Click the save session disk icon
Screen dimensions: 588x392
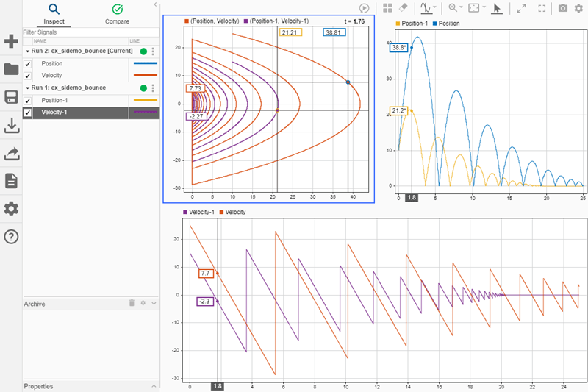pos(11,98)
